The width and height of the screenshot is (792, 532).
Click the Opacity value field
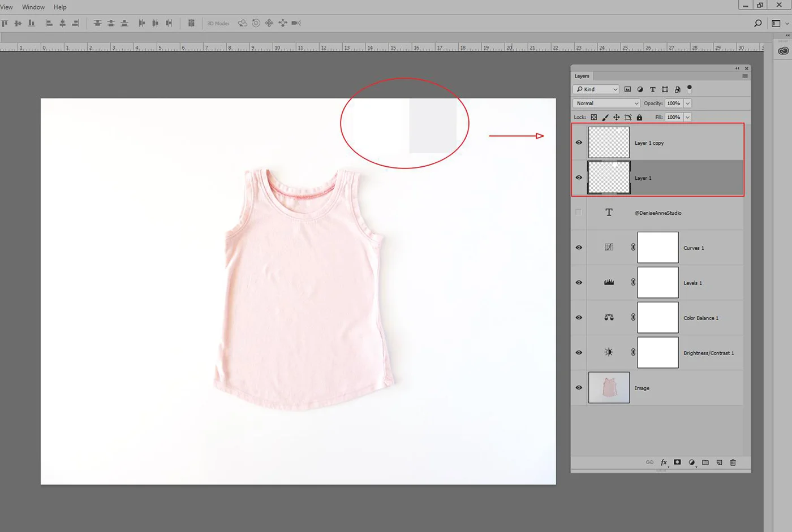[x=674, y=103]
